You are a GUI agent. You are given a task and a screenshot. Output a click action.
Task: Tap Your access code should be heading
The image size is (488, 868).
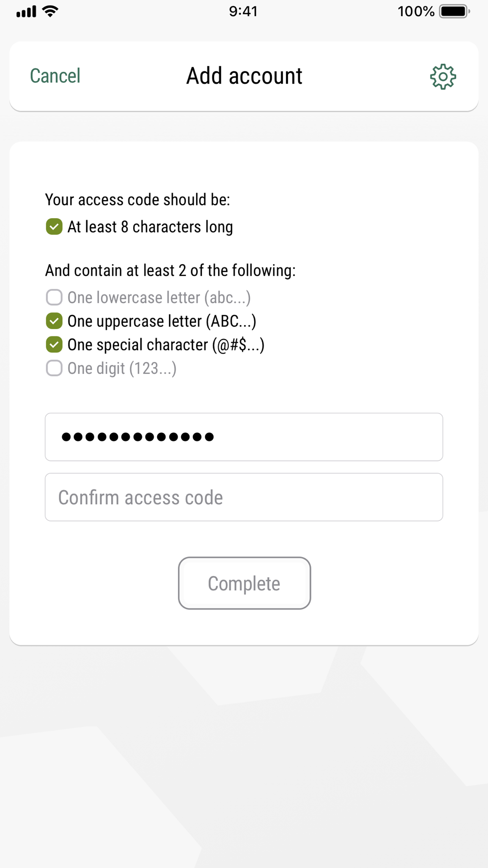138,200
